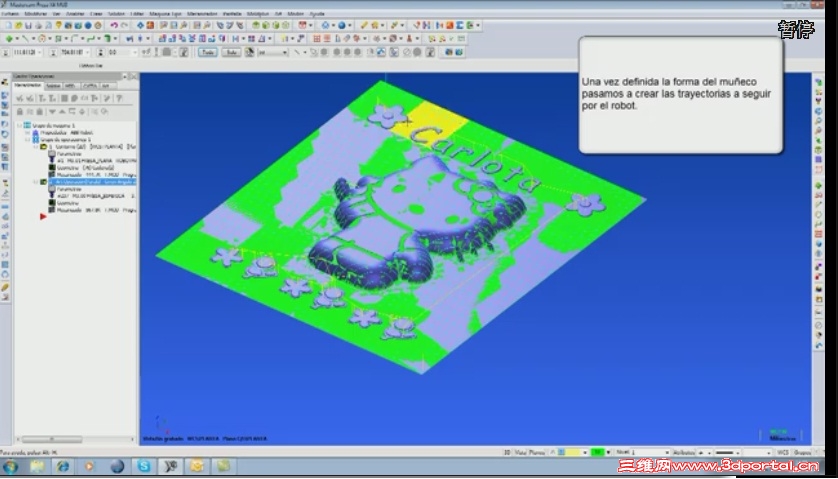Screen dimensions: 838x479
Task: Select all operations in the Operations Manager
Action: point(20,98)
